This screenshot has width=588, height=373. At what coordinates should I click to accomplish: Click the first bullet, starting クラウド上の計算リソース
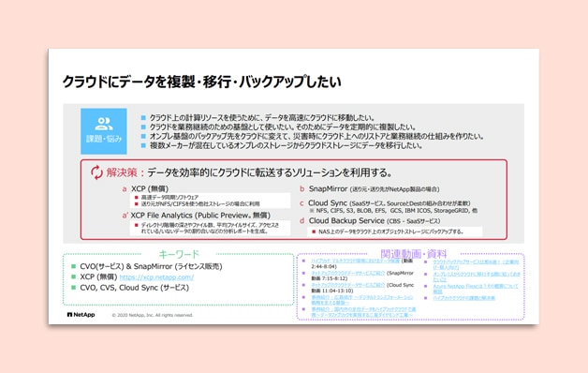[262, 118]
